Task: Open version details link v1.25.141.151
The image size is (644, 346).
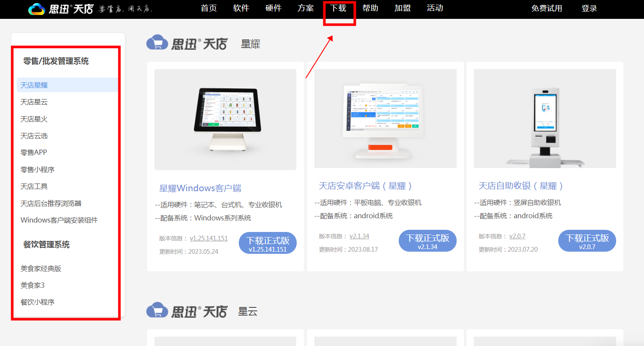Action: (209, 238)
